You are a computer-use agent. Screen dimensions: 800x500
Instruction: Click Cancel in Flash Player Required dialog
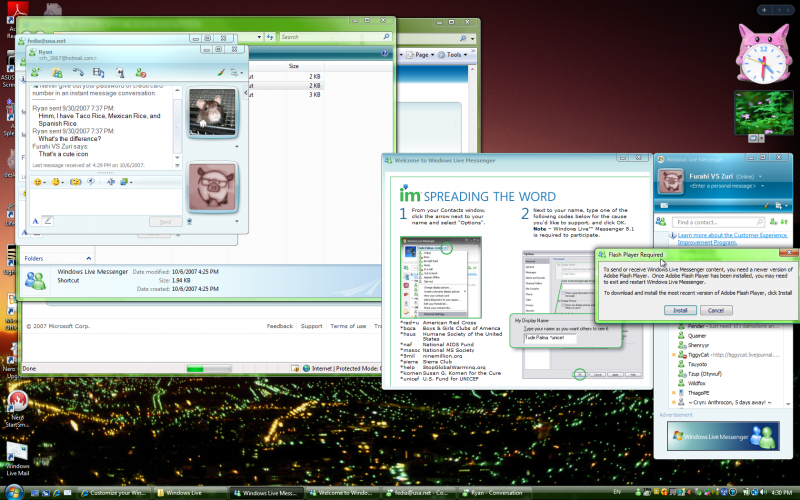716,310
